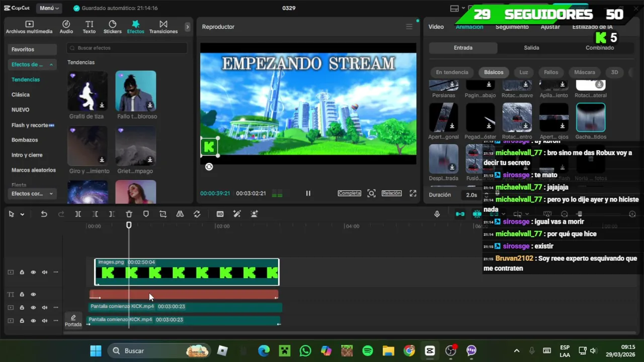Expand the Efectos cor... section
Viewport: 644px width, 362px height.
pyautogui.click(x=32, y=194)
